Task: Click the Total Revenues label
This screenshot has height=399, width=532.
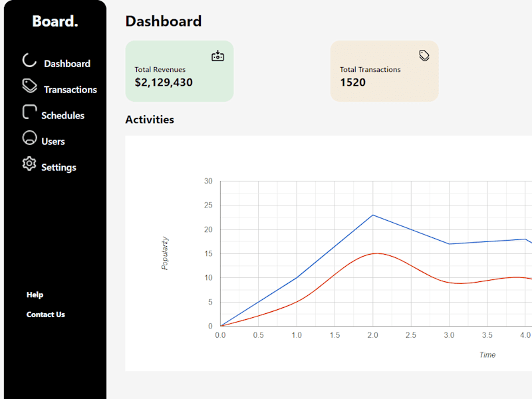Action: coord(160,70)
